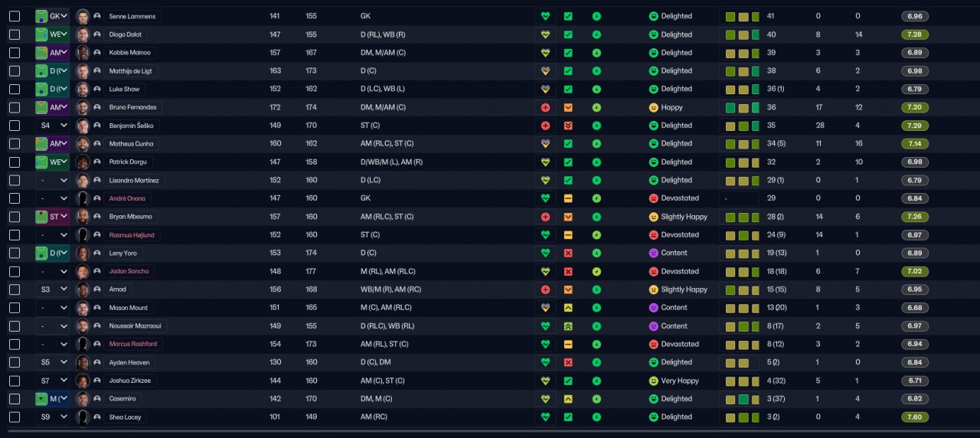This screenshot has width=980, height=438.
Task: Click the Very Happy face icon for Joshua Zirkzee
Action: (x=653, y=381)
